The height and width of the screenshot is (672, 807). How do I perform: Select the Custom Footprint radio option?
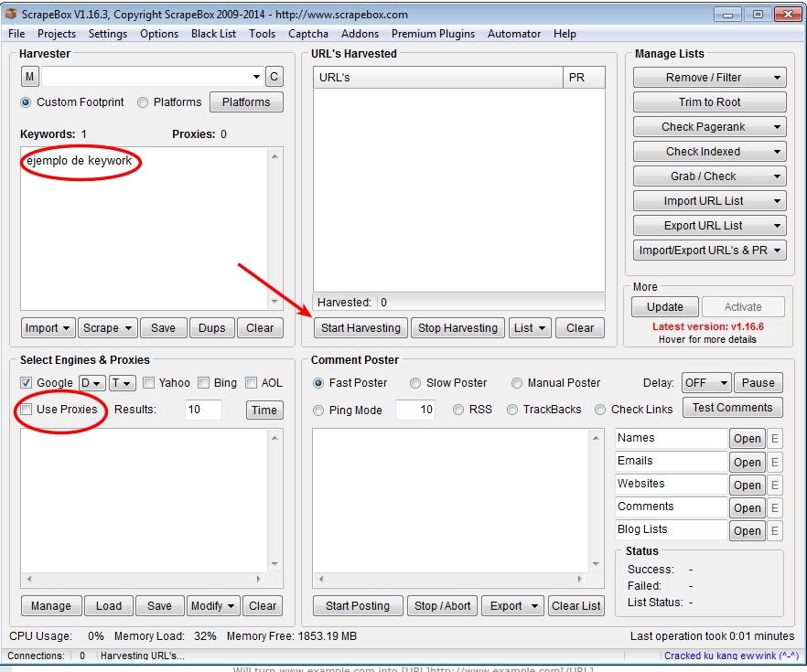tap(26, 102)
